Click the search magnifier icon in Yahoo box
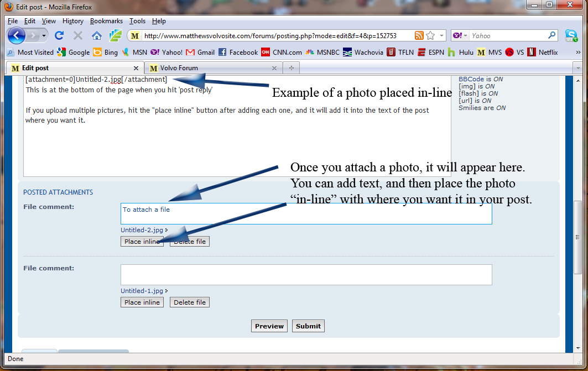588x371 pixels. click(x=551, y=35)
